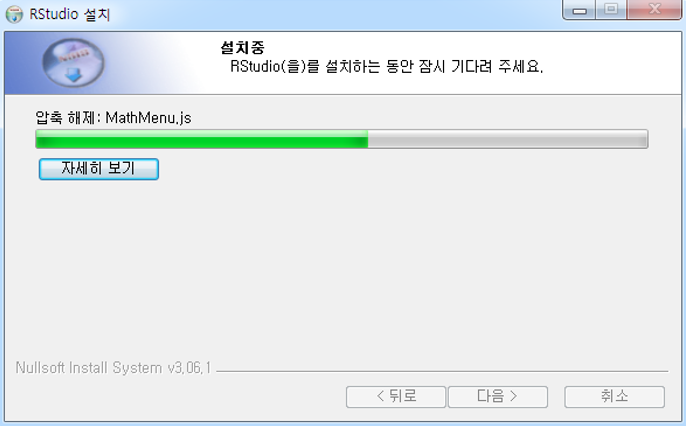This screenshot has width=686, height=426.
Task: Click the 설치중 heading text
Action: click(243, 47)
